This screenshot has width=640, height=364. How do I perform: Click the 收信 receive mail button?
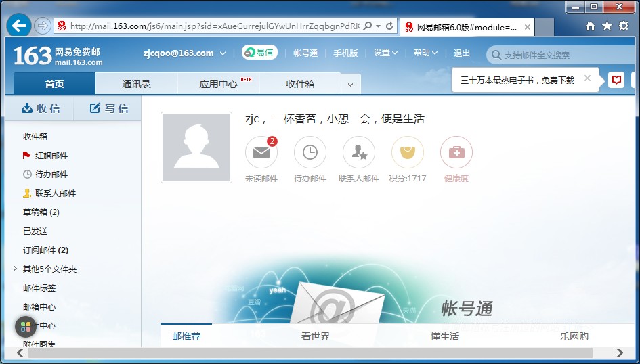pos(40,108)
